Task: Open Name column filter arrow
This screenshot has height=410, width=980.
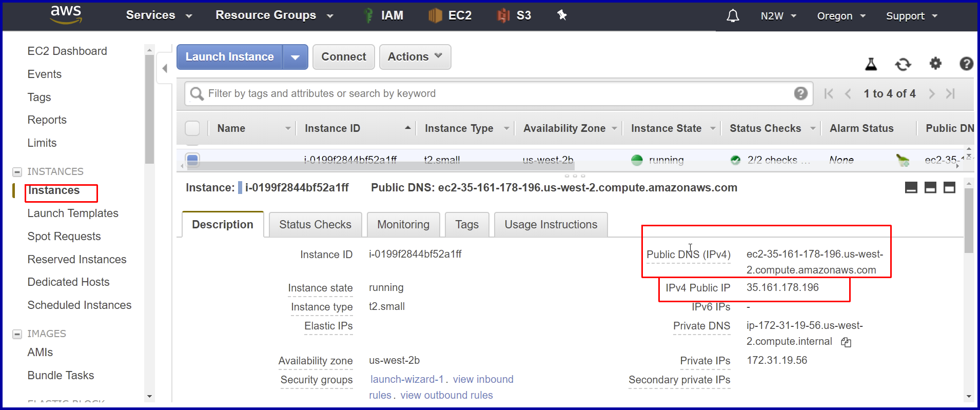Action: pyautogui.click(x=288, y=128)
